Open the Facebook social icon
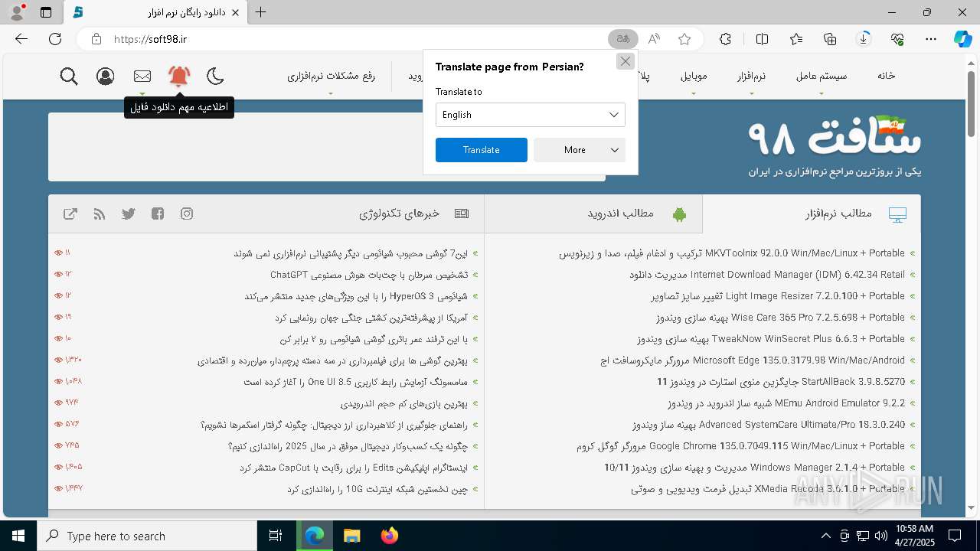The height and width of the screenshot is (551, 980). (x=158, y=214)
